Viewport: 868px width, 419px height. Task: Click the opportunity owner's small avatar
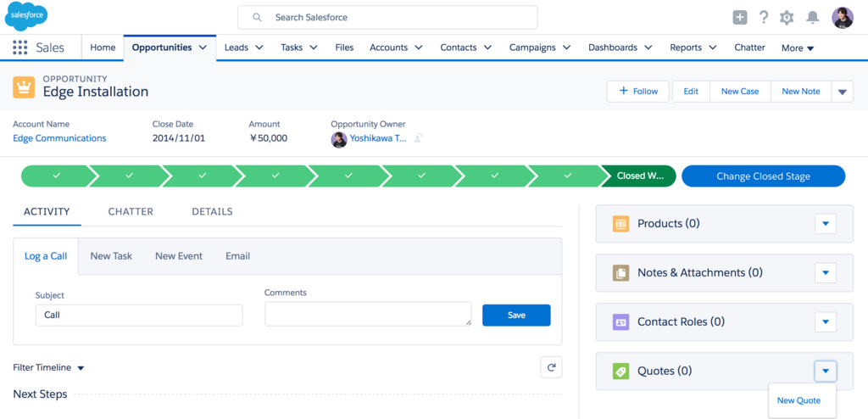[x=339, y=139]
